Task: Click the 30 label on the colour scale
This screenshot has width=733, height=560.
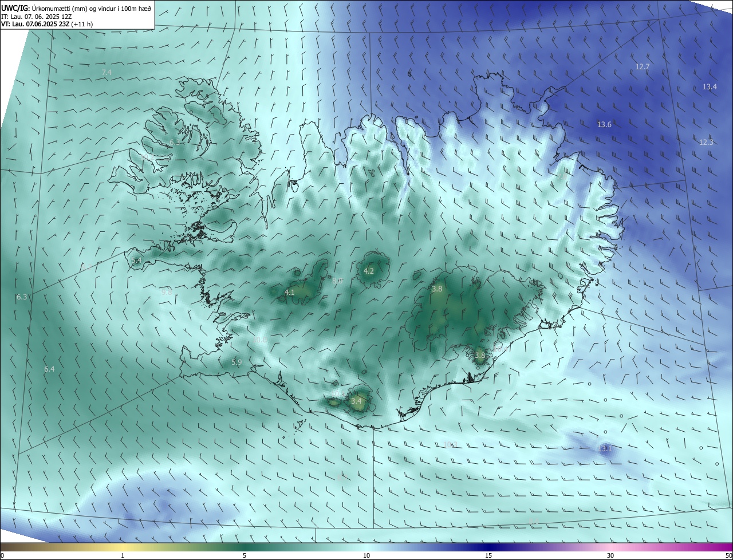Action: click(x=610, y=555)
